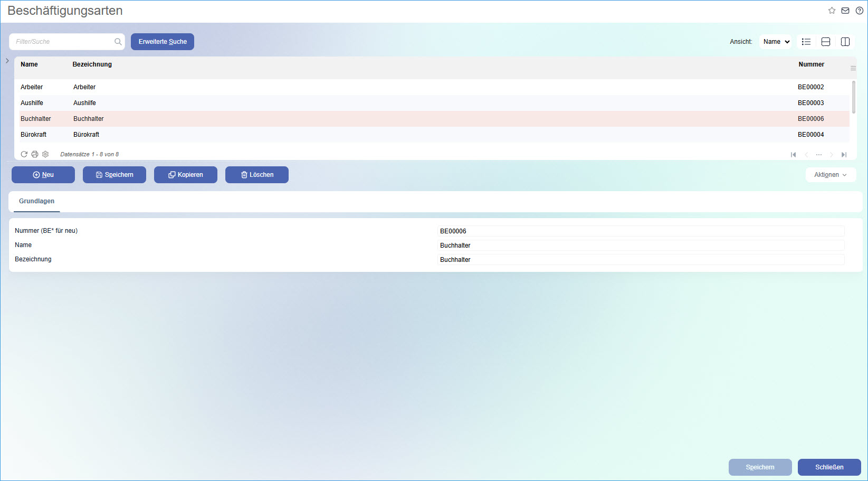Click the Bezeichnung input field

641,260
